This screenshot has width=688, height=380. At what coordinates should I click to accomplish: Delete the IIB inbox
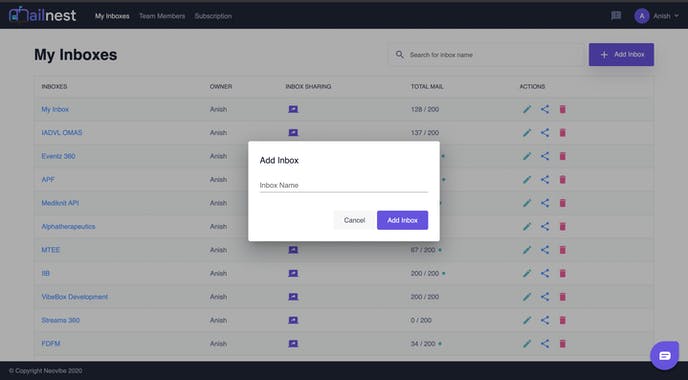click(563, 273)
